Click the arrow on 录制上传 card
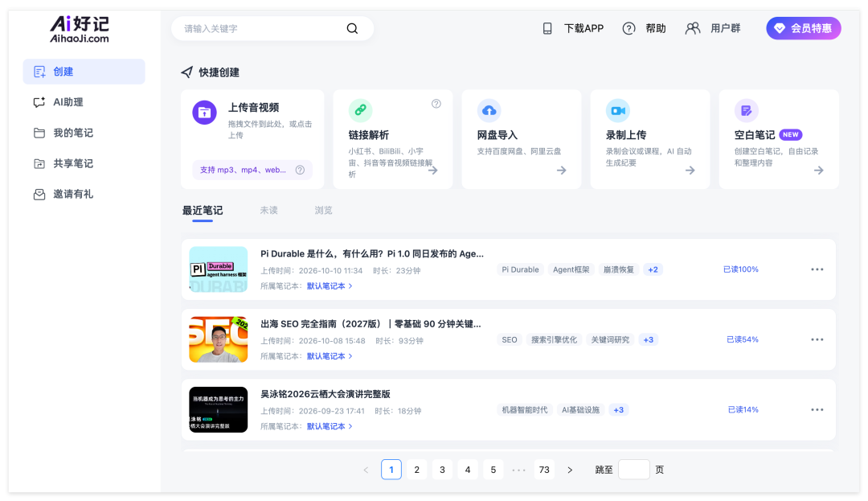The height and width of the screenshot is (501, 868). (690, 170)
